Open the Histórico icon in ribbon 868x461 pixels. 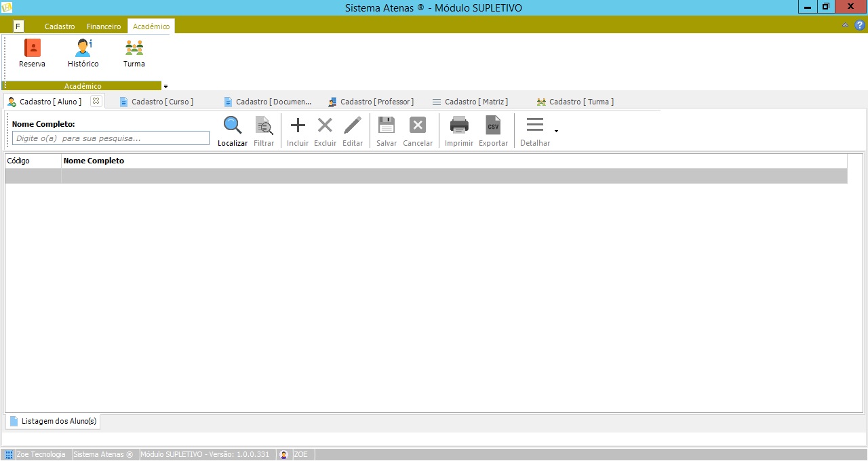point(83,48)
